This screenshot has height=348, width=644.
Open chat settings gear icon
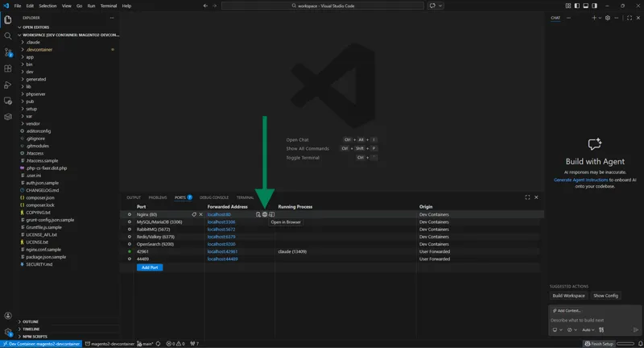tap(608, 18)
